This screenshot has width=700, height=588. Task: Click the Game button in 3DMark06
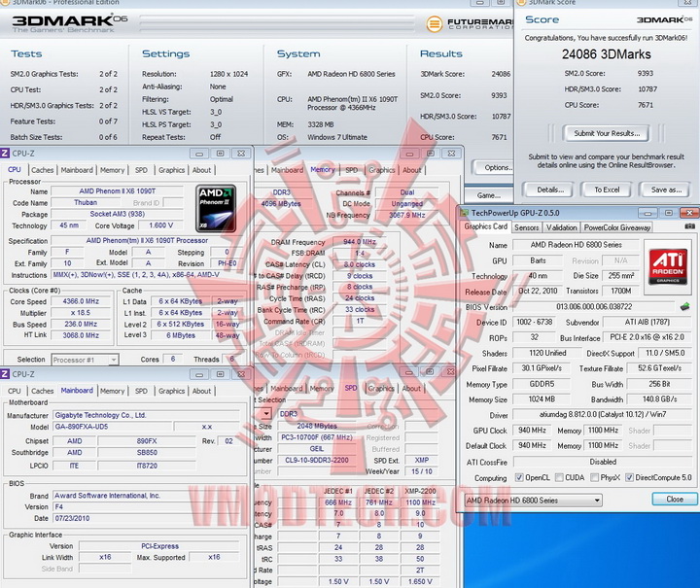point(488,195)
